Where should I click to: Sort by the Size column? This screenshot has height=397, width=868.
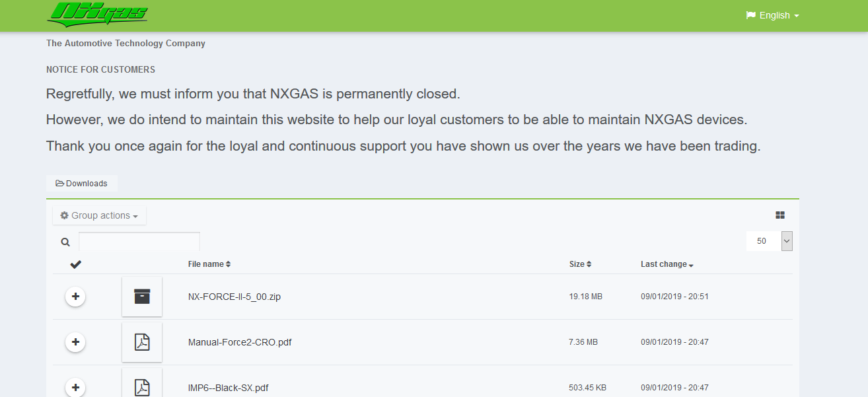(580, 264)
